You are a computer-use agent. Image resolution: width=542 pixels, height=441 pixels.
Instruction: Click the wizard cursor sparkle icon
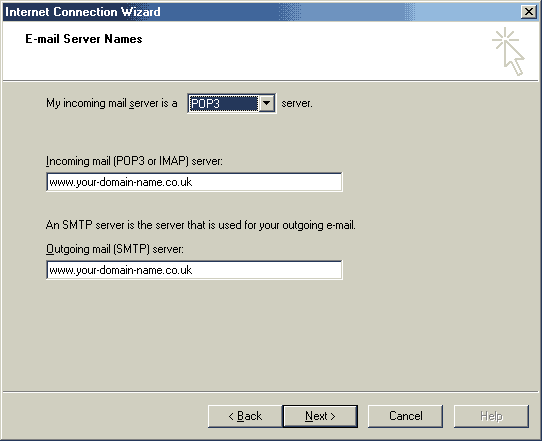(x=508, y=51)
